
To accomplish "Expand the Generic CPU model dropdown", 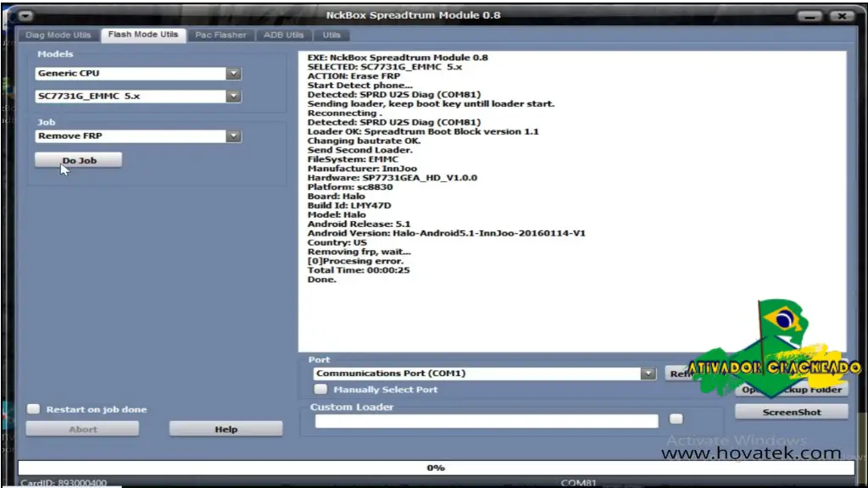I will tap(233, 73).
